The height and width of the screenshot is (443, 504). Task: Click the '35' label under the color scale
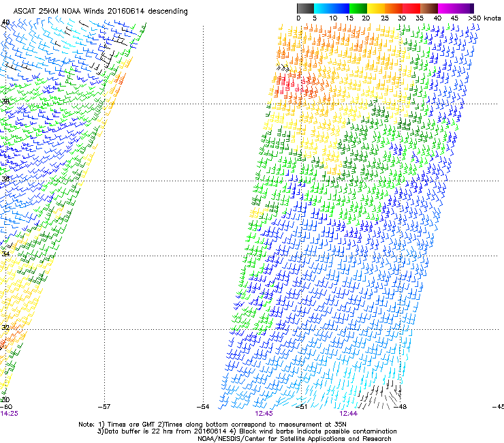pos(420,18)
